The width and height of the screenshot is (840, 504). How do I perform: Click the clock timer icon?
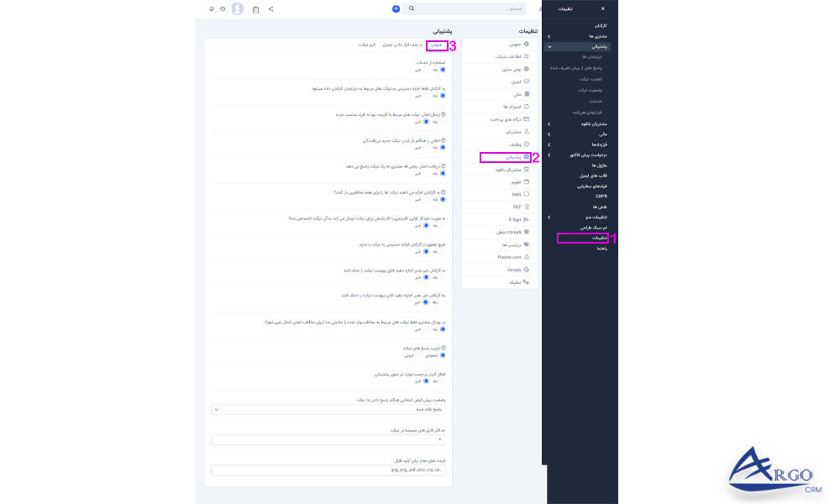pyautogui.click(x=223, y=9)
